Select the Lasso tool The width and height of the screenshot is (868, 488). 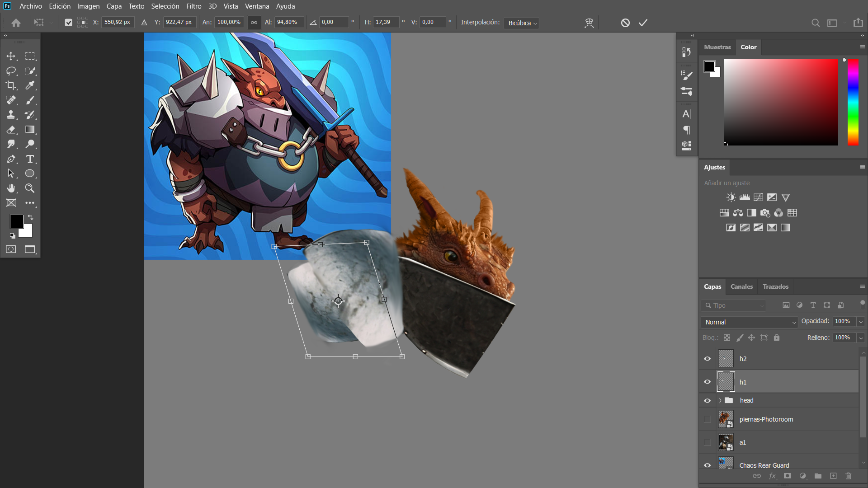coord(11,71)
